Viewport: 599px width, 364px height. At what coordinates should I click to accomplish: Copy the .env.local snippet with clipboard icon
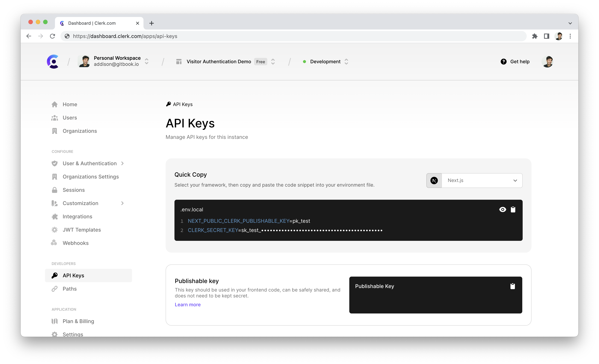click(x=513, y=209)
